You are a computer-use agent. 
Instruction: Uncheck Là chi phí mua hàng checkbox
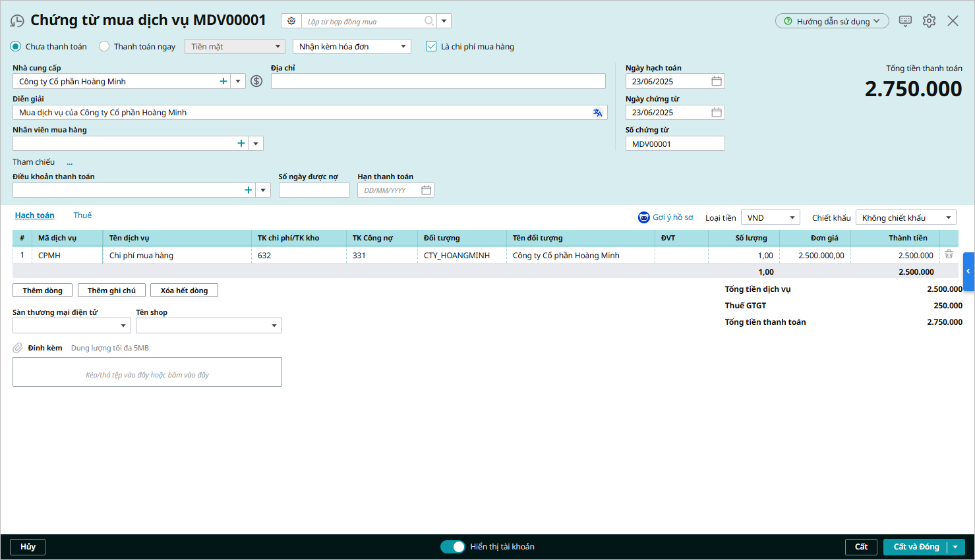pos(431,47)
